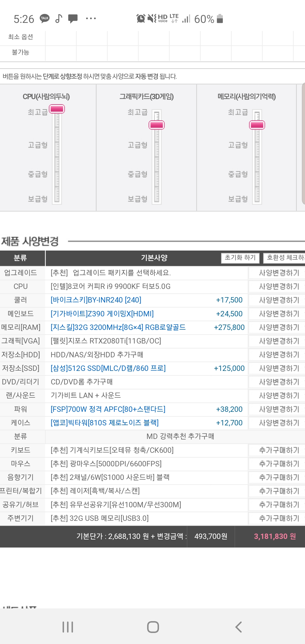
Task: Select the 32G USB 메모리 text
Action: [100, 518]
